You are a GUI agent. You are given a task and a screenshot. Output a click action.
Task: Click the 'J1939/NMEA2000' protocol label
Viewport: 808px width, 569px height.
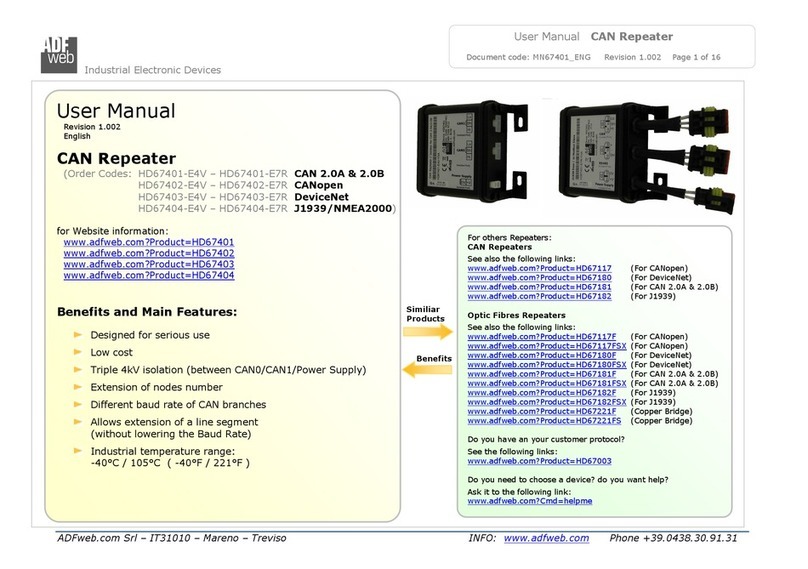click(x=343, y=208)
